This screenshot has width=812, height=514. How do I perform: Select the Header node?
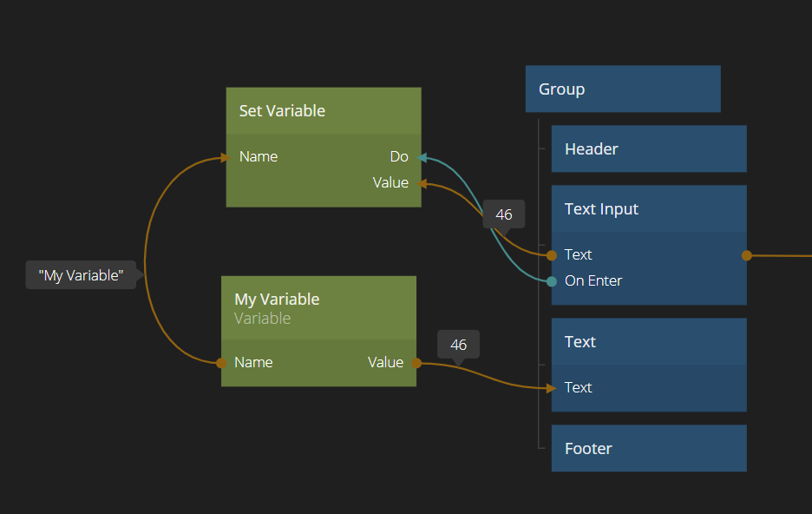point(648,149)
